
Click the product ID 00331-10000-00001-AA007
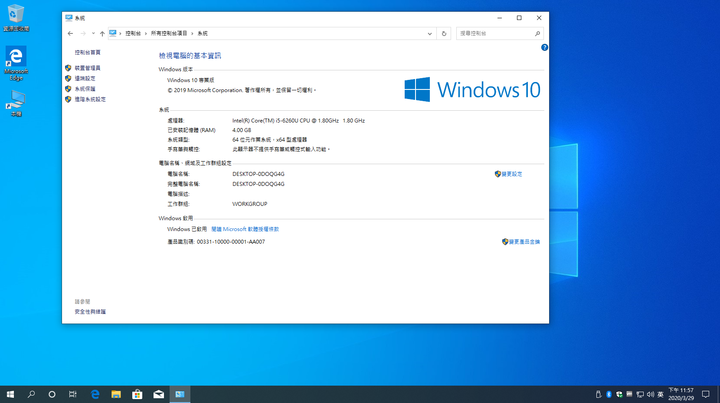pyautogui.click(x=231, y=242)
